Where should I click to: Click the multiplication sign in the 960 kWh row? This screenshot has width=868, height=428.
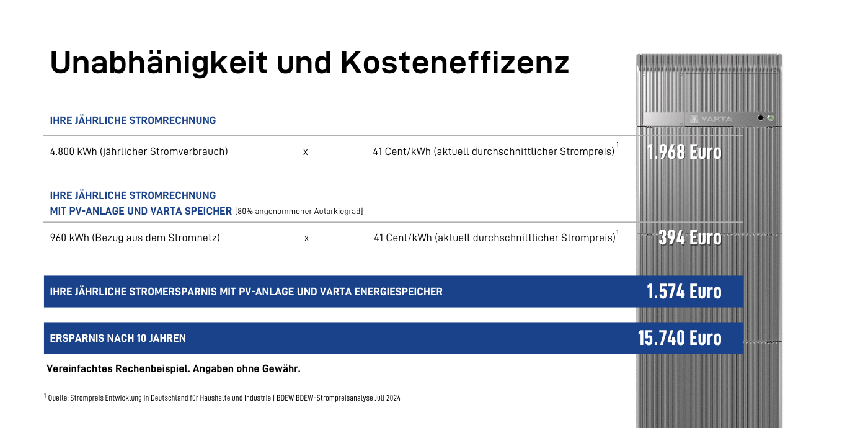[x=306, y=238]
